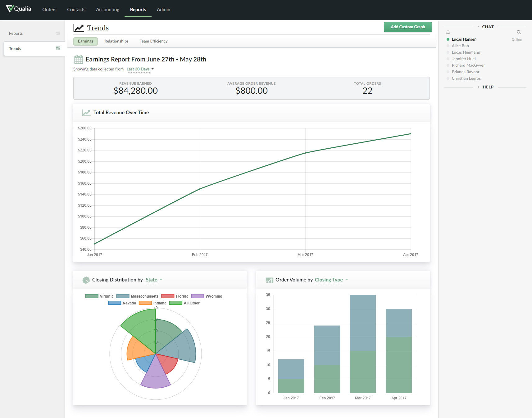The width and height of the screenshot is (532, 418).
Task: Click the Trends line chart header icon
Action: coord(79,28)
